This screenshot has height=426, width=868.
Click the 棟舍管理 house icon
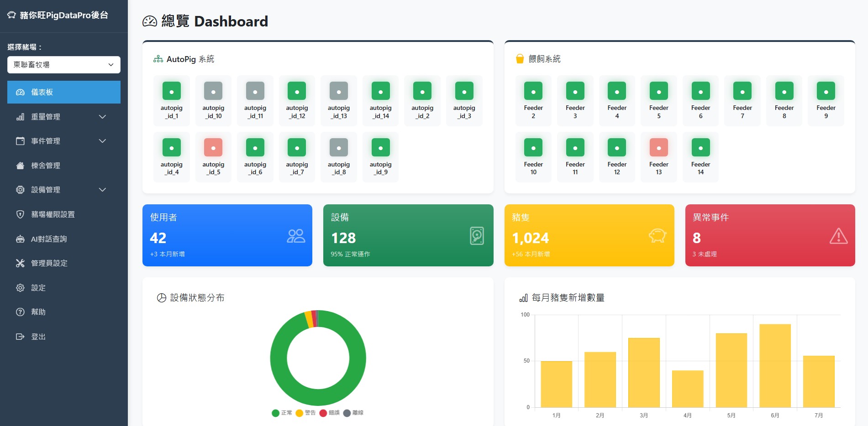coord(20,166)
